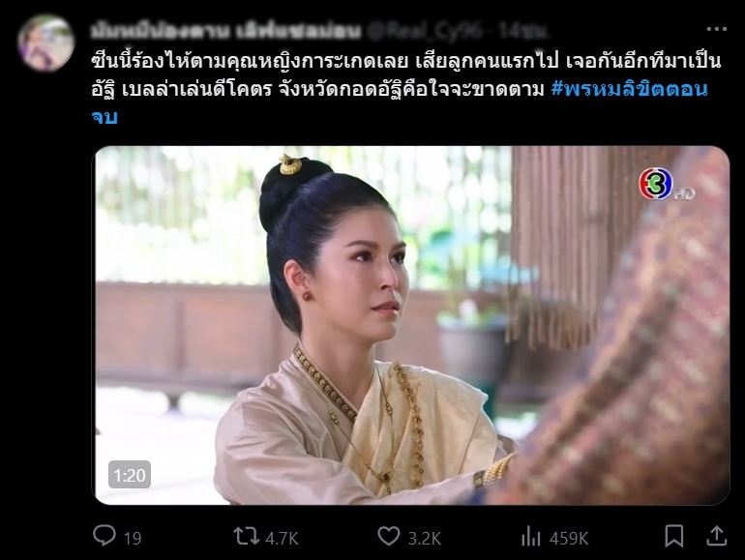Click the 19 replies count
The width and height of the screenshot is (745, 560).
[x=133, y=538]
